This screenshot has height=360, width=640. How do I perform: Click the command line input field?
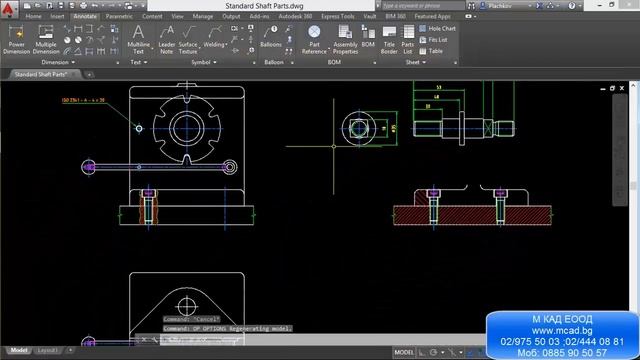[322, 340]
